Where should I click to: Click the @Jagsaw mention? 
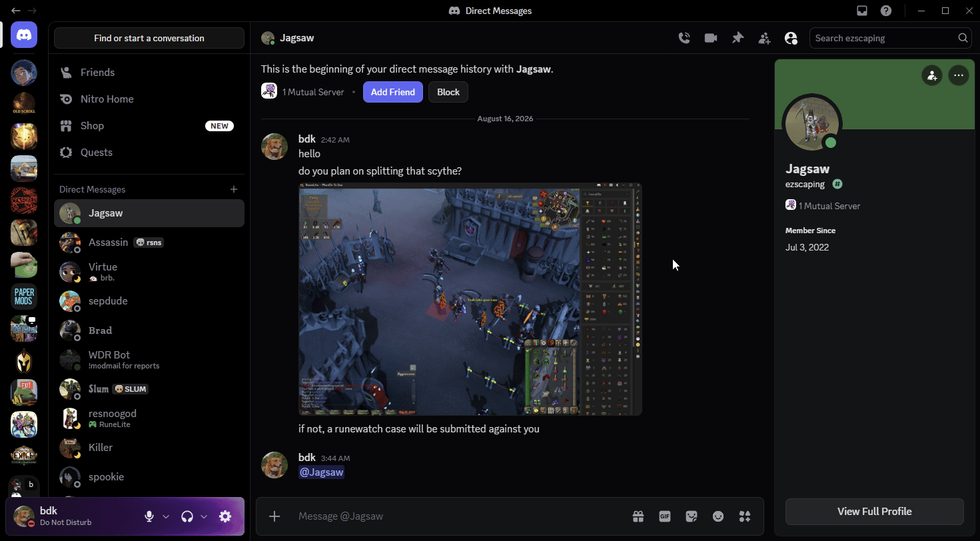[322, 472]
